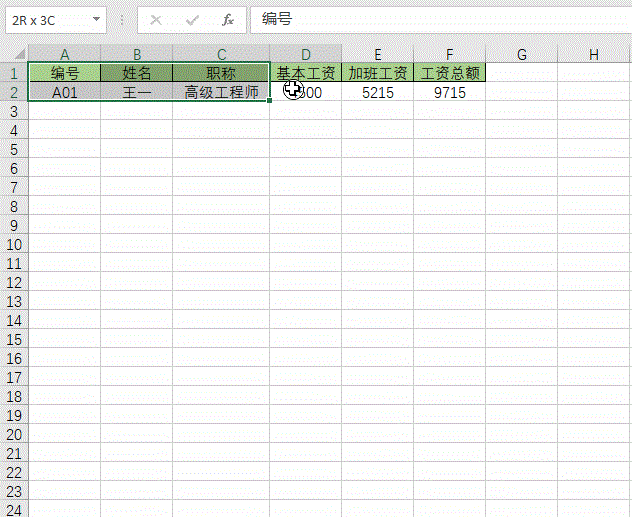The width and height of the screenshot is (632, 517).
Task: Click the formula bar resize dots handle
Action: click(x=122, y=20)
